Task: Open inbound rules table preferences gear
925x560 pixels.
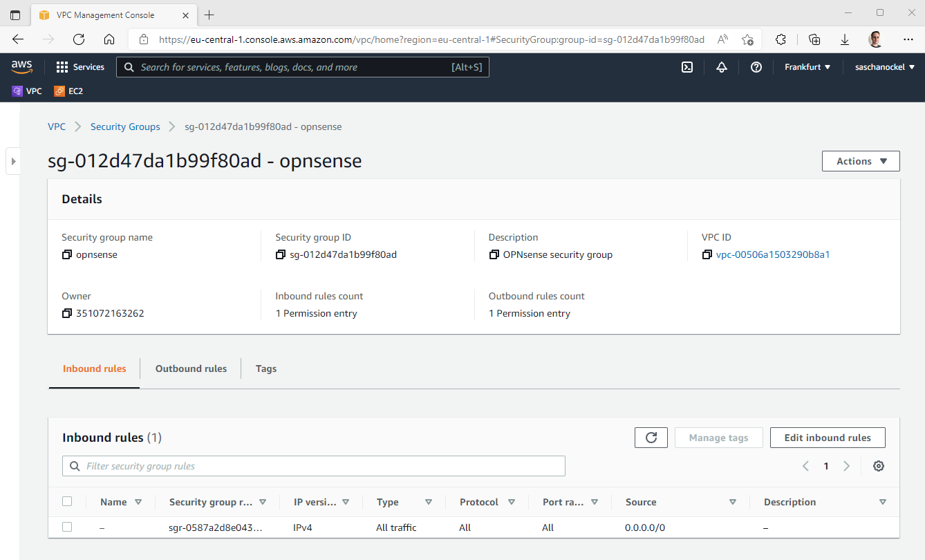Action: tap(879, 466)
